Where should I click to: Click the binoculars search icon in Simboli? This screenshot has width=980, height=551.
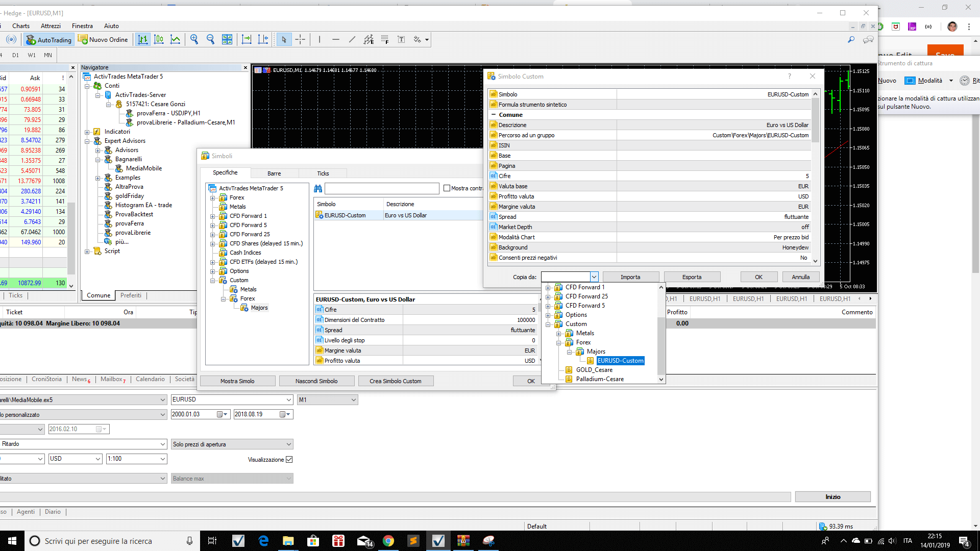click(318, 189)
